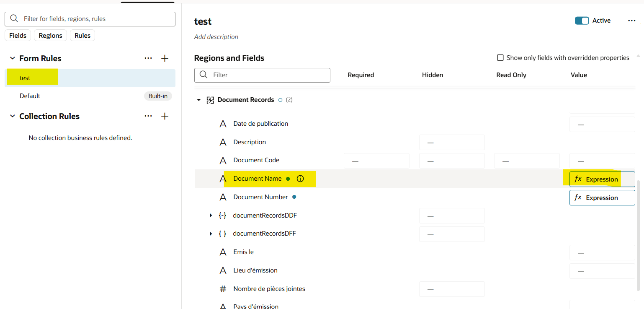This screenshot has width=644, height=309.
Task: Open the Form Rules more options menu
Action: 148,58
